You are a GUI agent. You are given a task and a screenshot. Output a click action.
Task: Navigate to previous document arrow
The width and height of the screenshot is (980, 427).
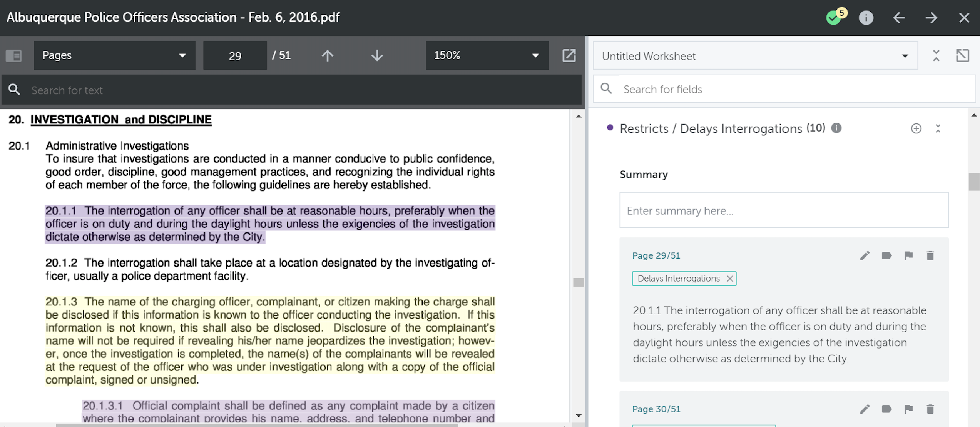[899, 18]
